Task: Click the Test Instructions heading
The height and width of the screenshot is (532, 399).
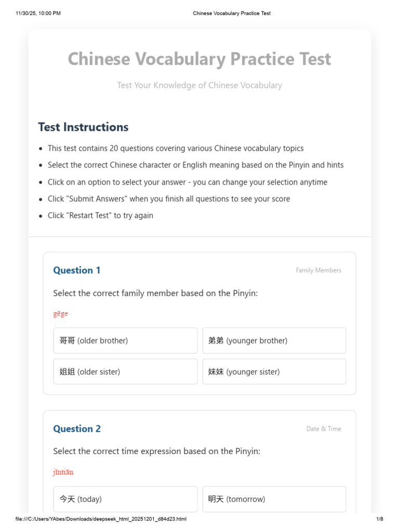Action: pyautogui.click(x=83, y=127)
